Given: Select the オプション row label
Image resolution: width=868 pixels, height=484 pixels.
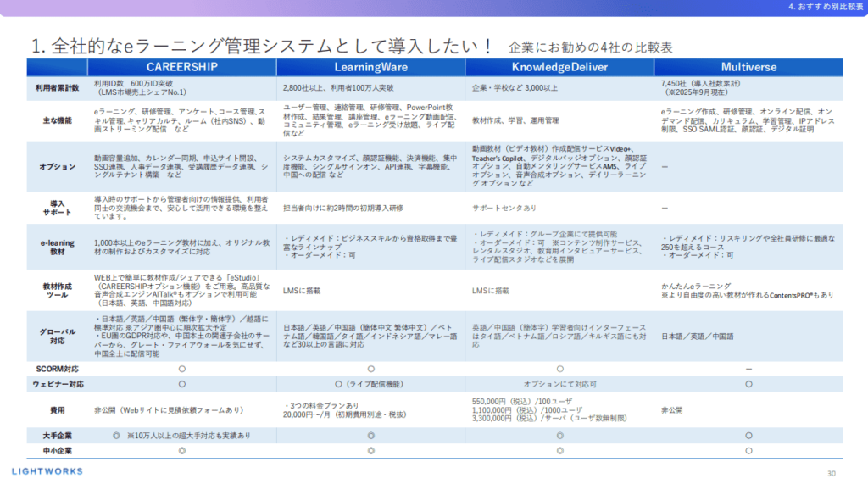Looking at the screenshot, I should coord(57,167).
